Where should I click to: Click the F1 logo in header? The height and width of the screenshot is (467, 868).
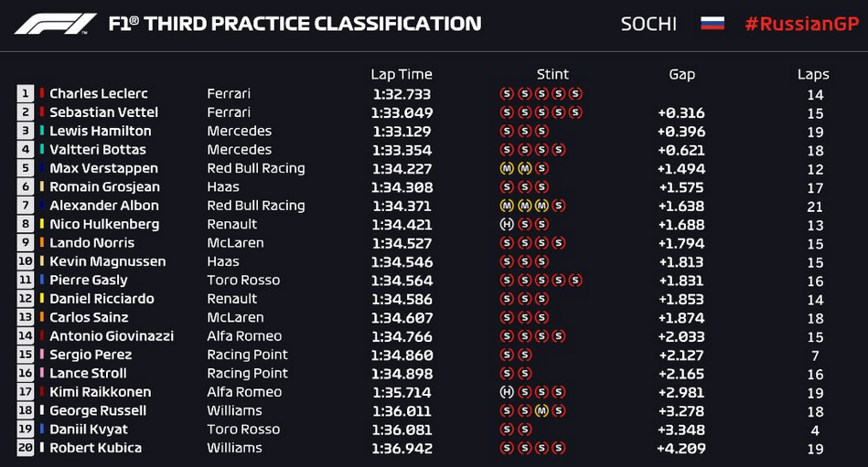click(x=56, y=24)
